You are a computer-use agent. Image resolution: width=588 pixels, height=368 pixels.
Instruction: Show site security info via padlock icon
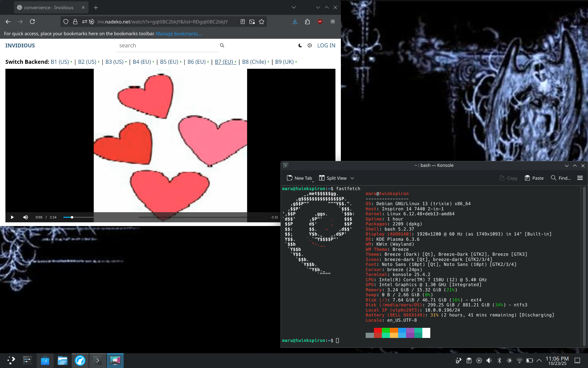75,22
